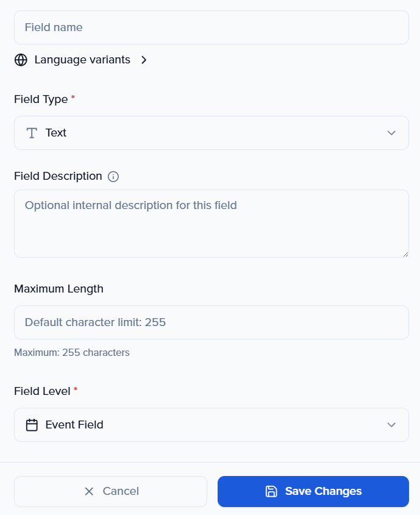Click the calendar icon in Field Level
The width and height of the screenshot is (420, 515).
[x=32, y=425]
